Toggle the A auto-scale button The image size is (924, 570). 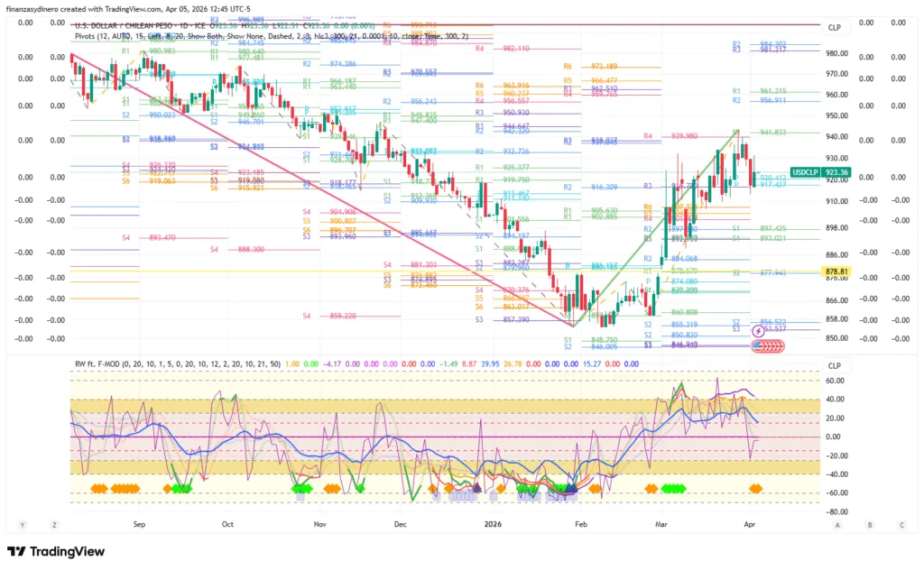coord(837,524)
